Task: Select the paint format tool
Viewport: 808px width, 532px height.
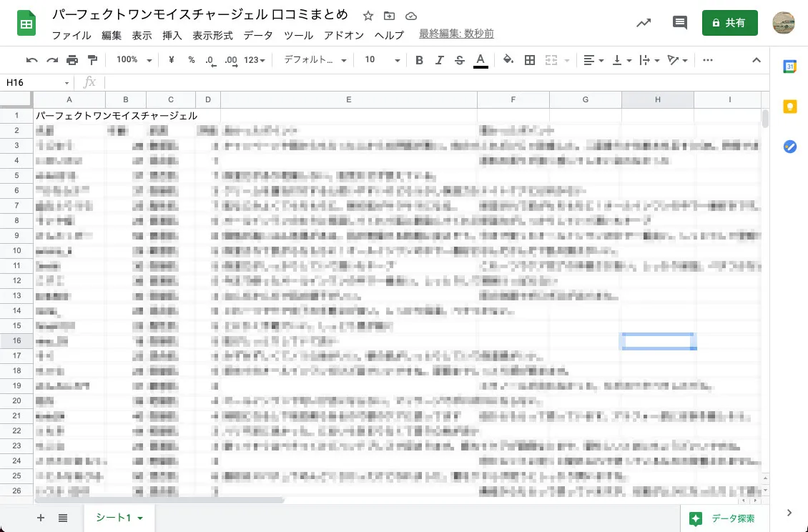Action: coord(93,60)
